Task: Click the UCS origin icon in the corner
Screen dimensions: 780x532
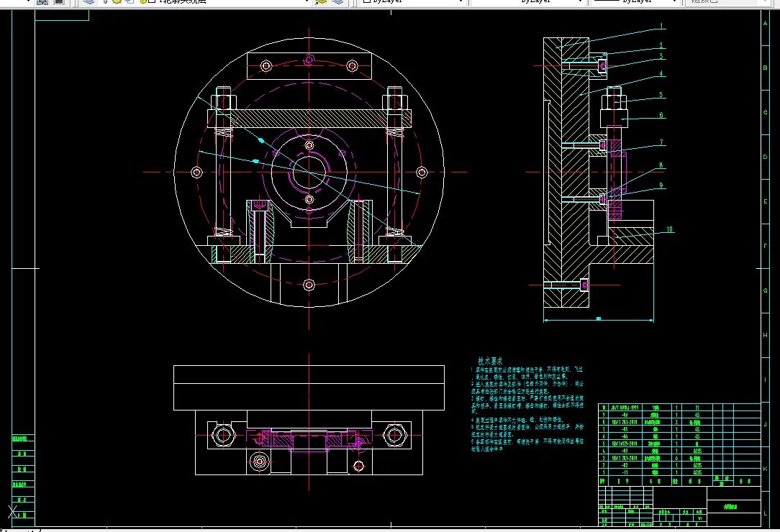Action: tap(14, 512)
